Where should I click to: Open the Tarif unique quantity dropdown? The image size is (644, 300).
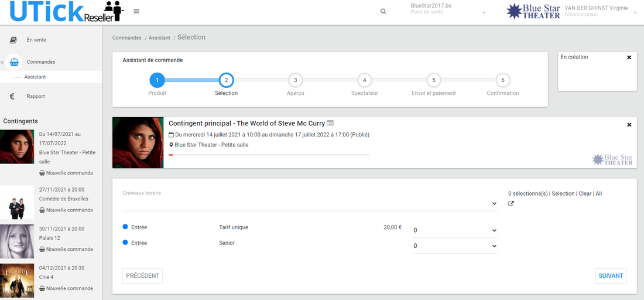click(x=455, y=230)
